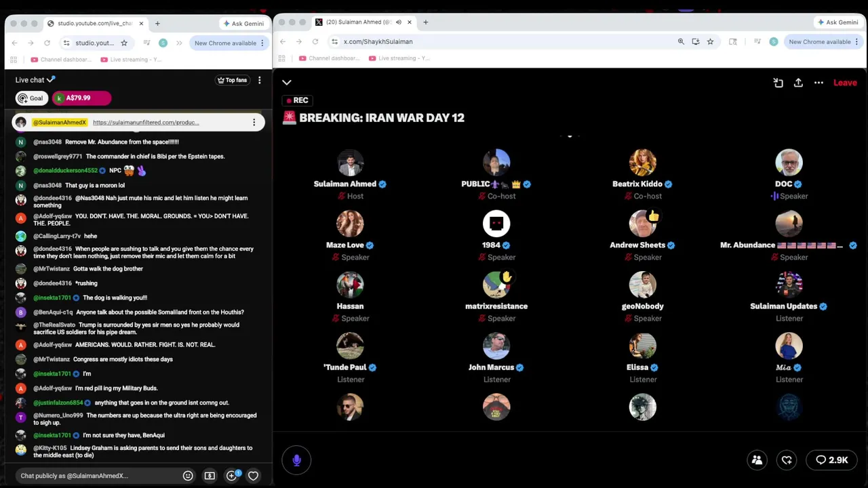Open the 2.9K Space comments
The width and height of the screenshot is (868, 488).
(x=831, y=460)
